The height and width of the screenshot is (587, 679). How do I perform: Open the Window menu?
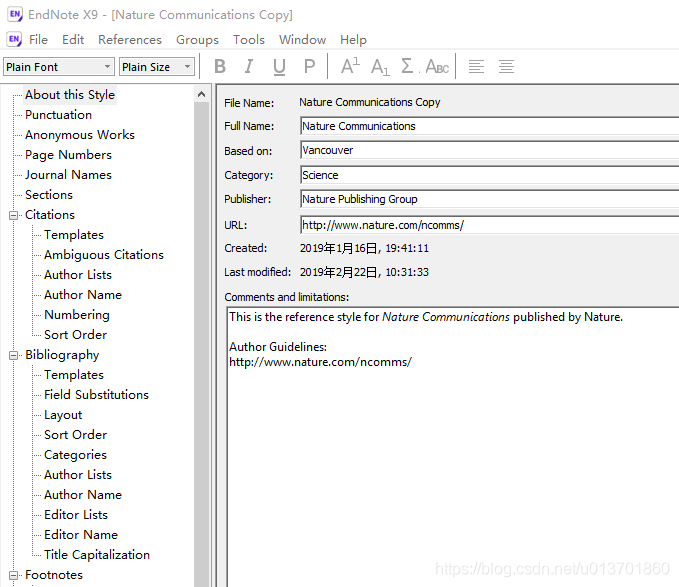point(302,40)
